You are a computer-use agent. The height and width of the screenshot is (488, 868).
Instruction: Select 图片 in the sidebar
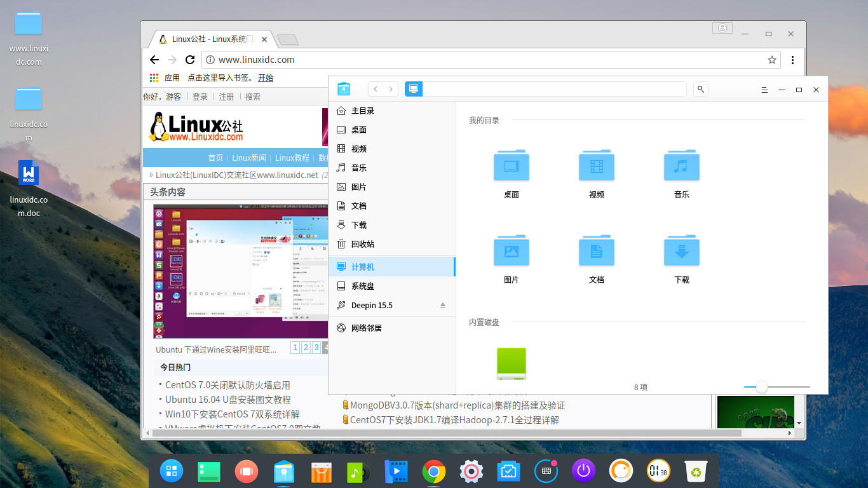(x=392, y=187)
